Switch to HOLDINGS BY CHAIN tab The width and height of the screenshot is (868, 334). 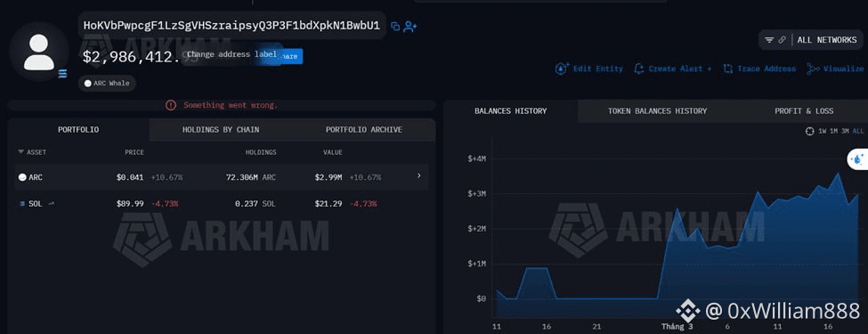click(x=221, y=130)
